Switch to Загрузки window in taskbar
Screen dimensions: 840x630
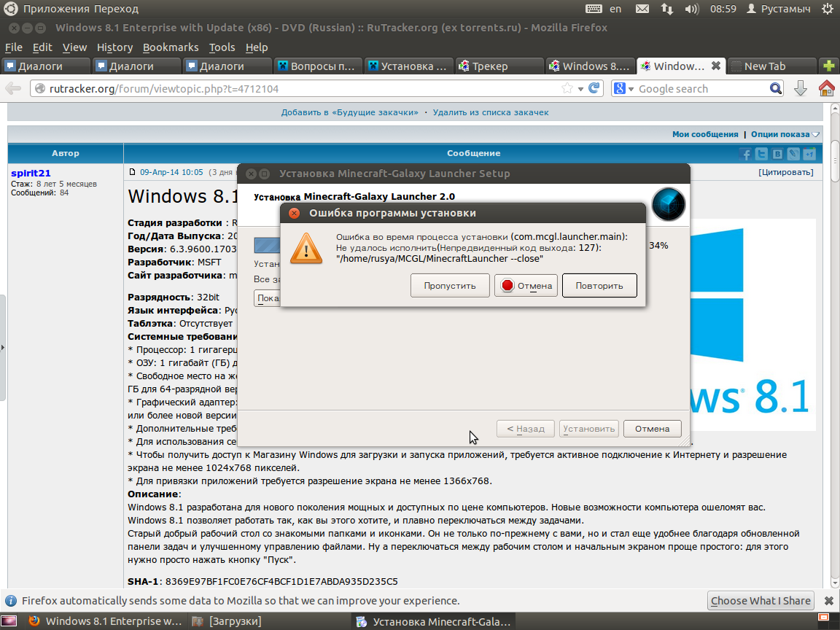227,621
